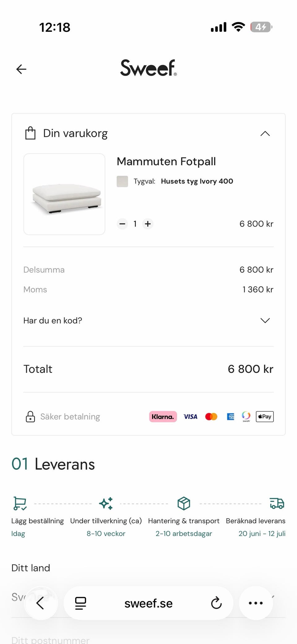Open Mammuten Fotpall product title
The image size is (297, 644).
(166, 162)
